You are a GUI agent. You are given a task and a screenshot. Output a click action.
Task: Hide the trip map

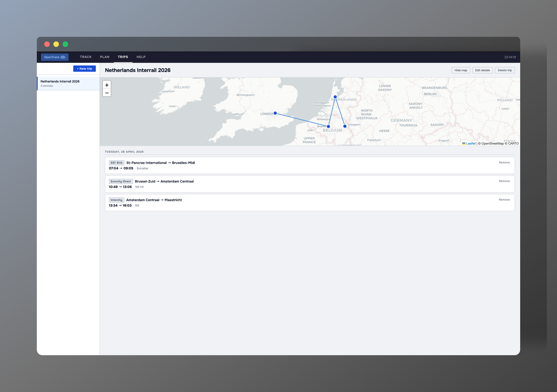point(461,70)
